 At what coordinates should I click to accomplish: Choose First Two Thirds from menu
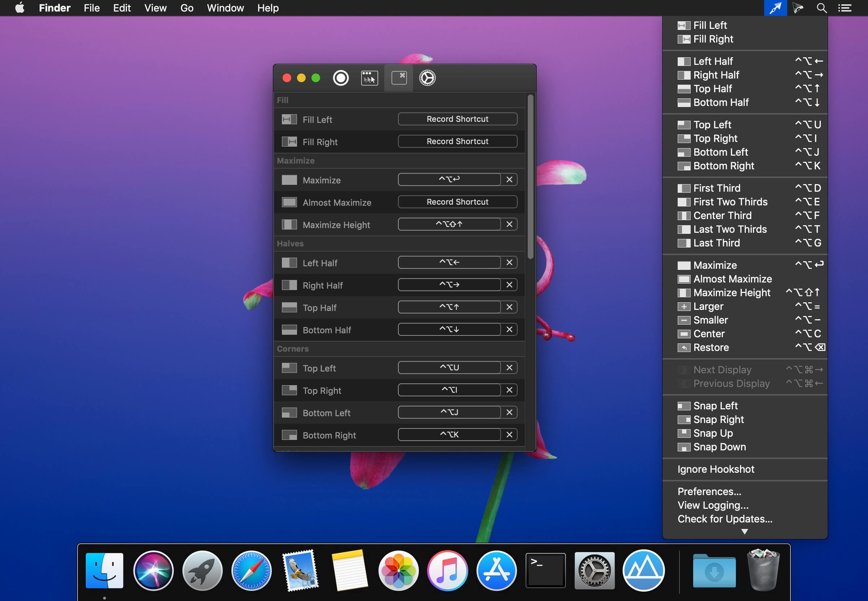pos(730,202)
